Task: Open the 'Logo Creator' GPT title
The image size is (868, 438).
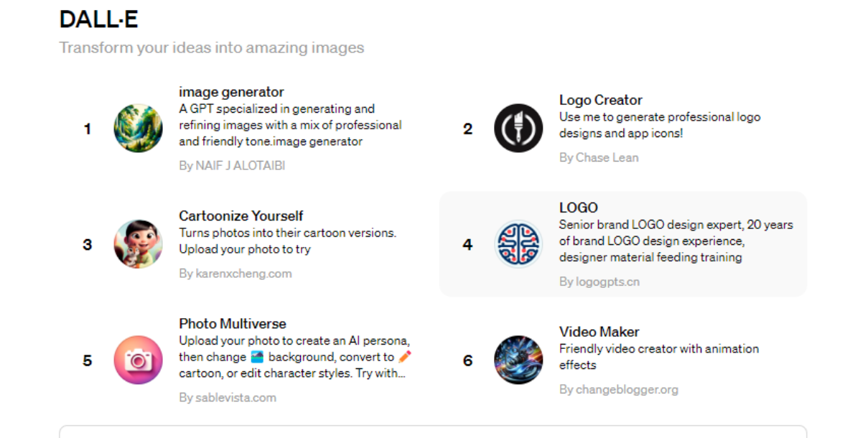Action: coord(601,100)
